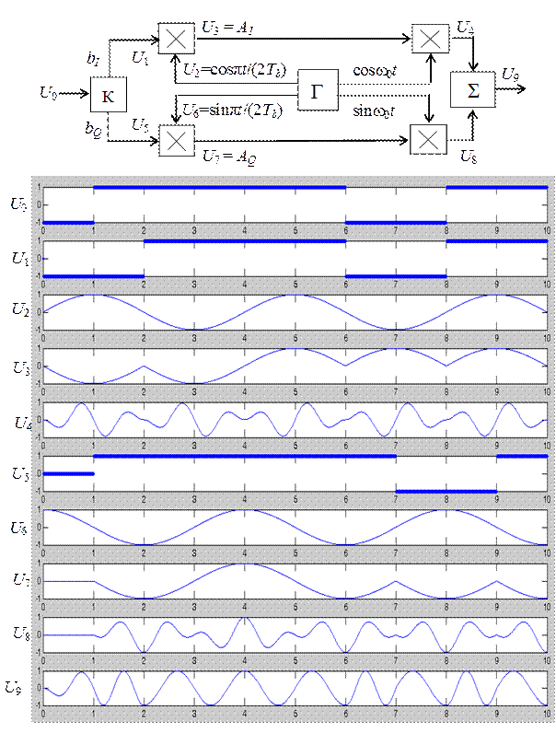This screenshot has height=756, width=556.
Task: Select the multiplier block outputting U3 = A_I
Action: (x=177, y=38)
